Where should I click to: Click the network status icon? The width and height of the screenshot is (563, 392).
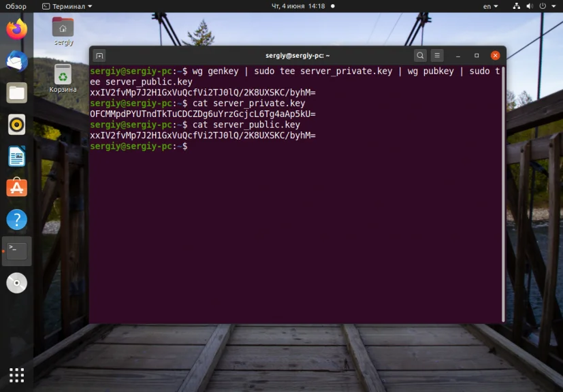tap(516, 6)
